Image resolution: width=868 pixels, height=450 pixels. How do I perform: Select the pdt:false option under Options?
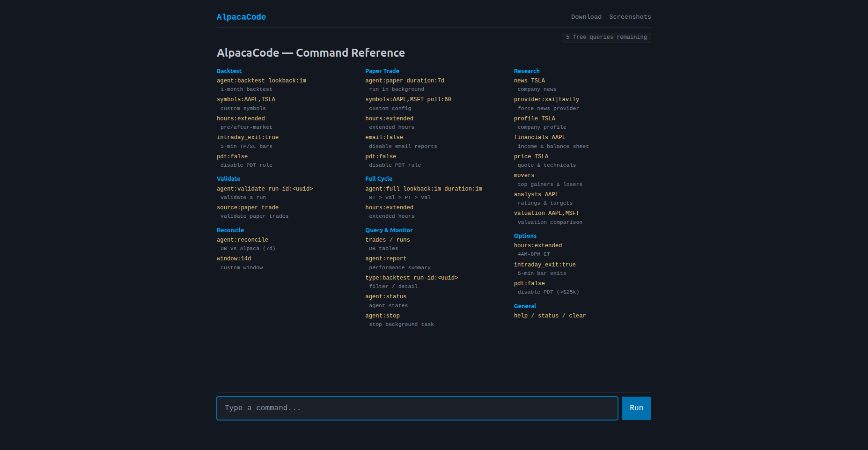(x=529, y=283)
